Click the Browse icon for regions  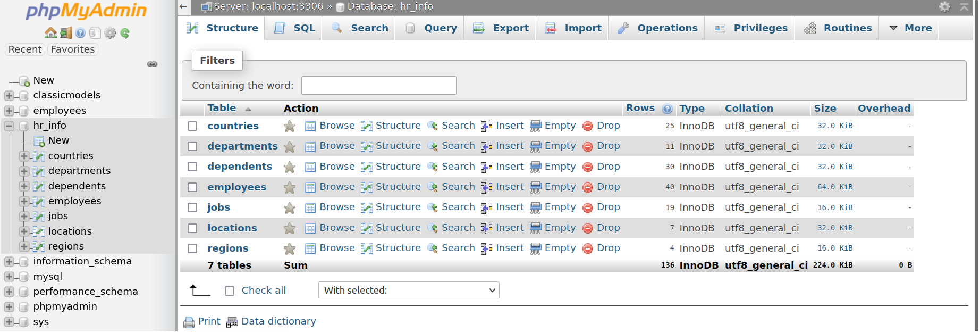[x=310, y=248]
